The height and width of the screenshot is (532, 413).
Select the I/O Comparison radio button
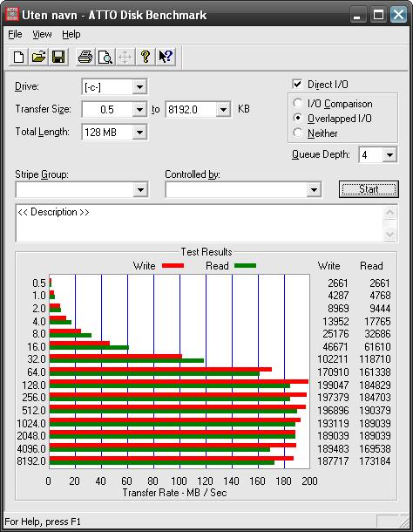click(297, 103)
